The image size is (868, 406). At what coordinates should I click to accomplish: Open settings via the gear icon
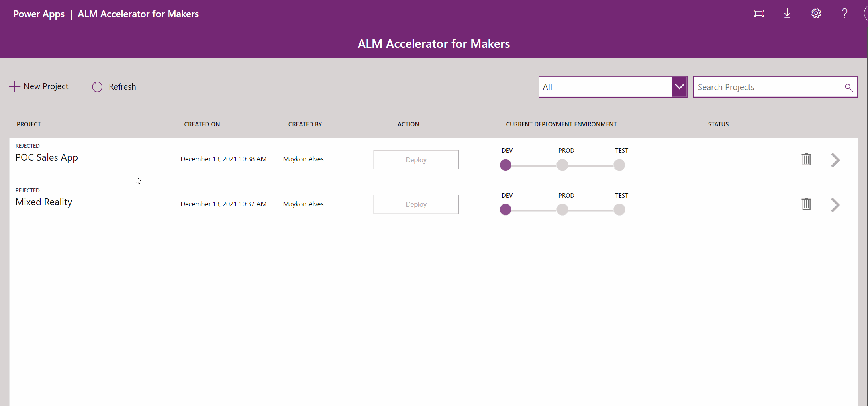point(816,13)
